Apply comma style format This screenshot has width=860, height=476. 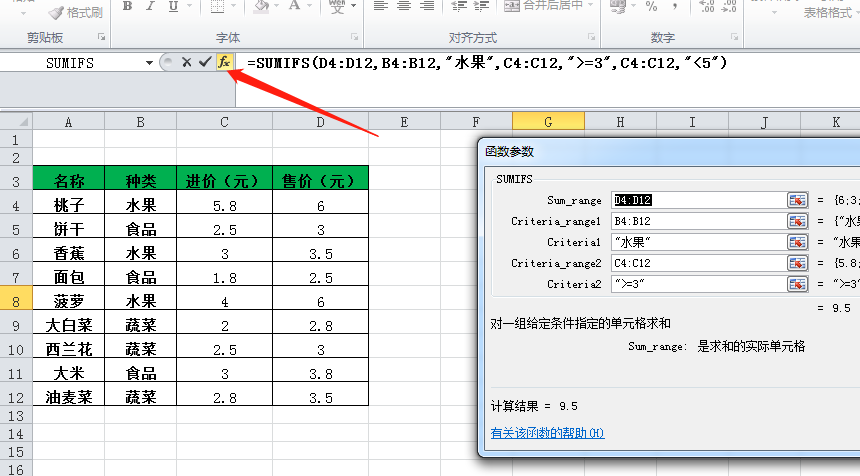(x=675, y=7)
